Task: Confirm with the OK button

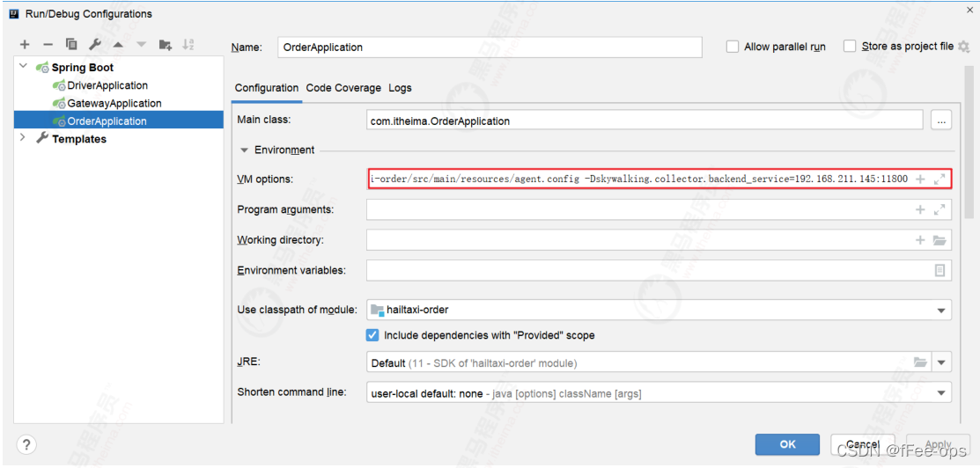Action: 787,444
